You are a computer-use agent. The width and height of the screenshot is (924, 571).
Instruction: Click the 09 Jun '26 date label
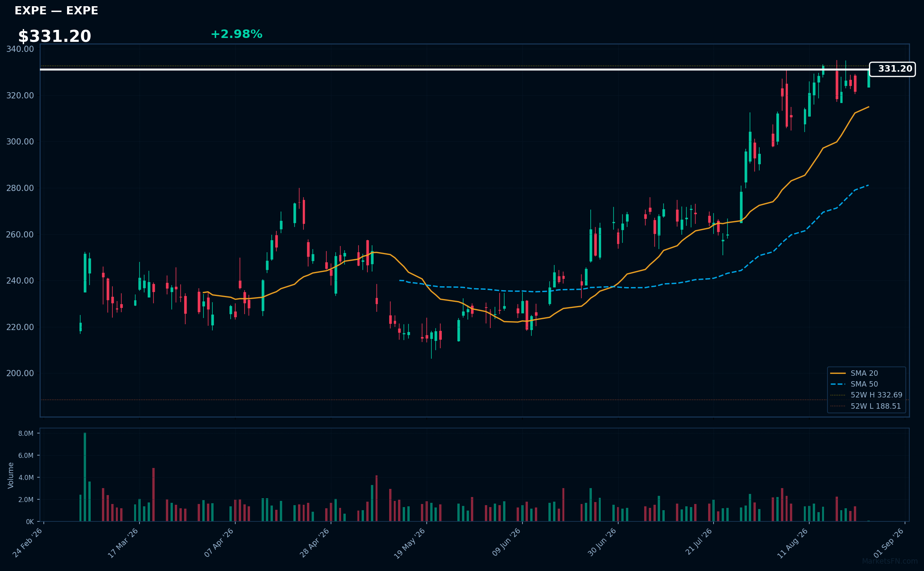pos(506,543)
